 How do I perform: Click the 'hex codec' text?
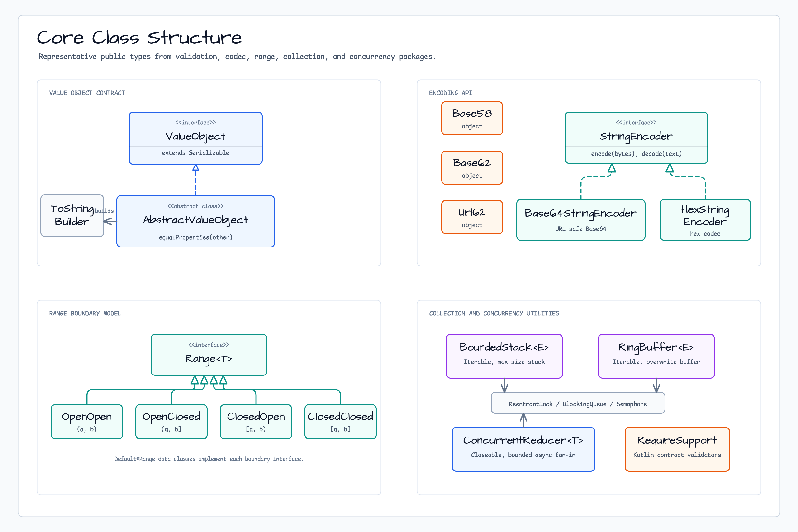click(705, 234)
